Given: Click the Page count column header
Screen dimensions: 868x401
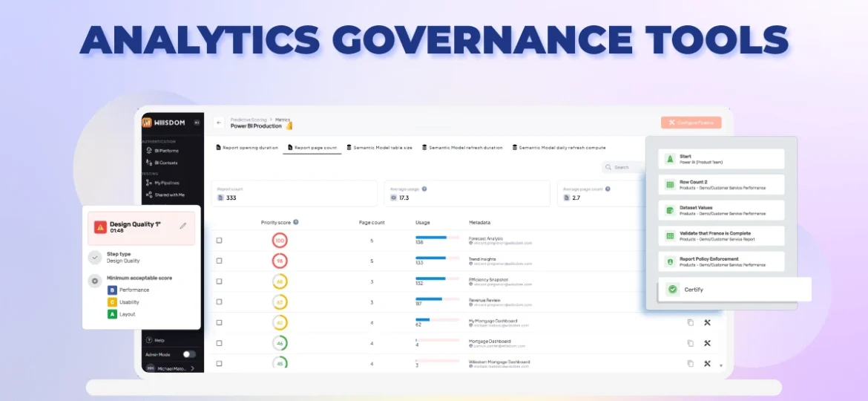Looking at the screenshot, I should coord(372,223).
